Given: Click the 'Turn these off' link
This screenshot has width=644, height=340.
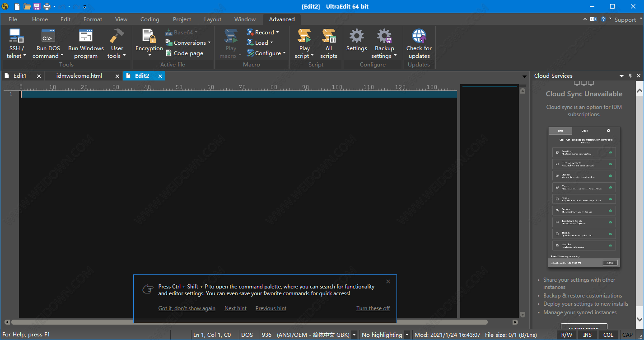Looking at the screenshot, I should click(x=373, y=308).
